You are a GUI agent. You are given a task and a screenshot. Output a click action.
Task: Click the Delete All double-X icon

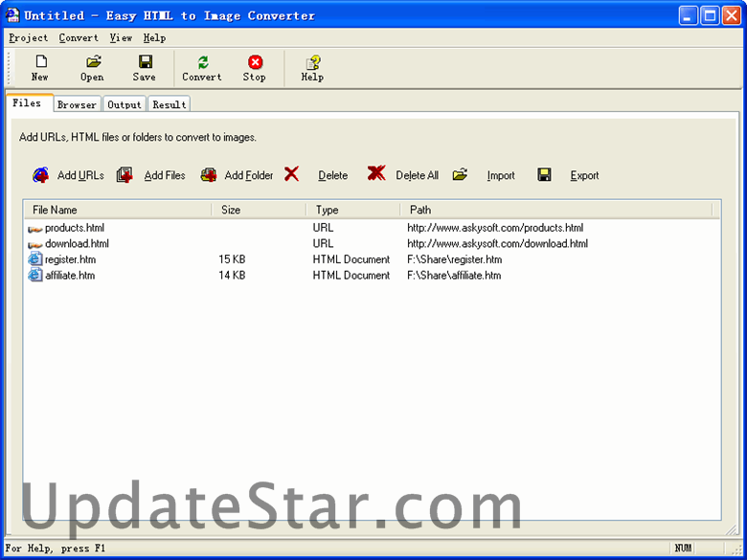click(375, 173)
